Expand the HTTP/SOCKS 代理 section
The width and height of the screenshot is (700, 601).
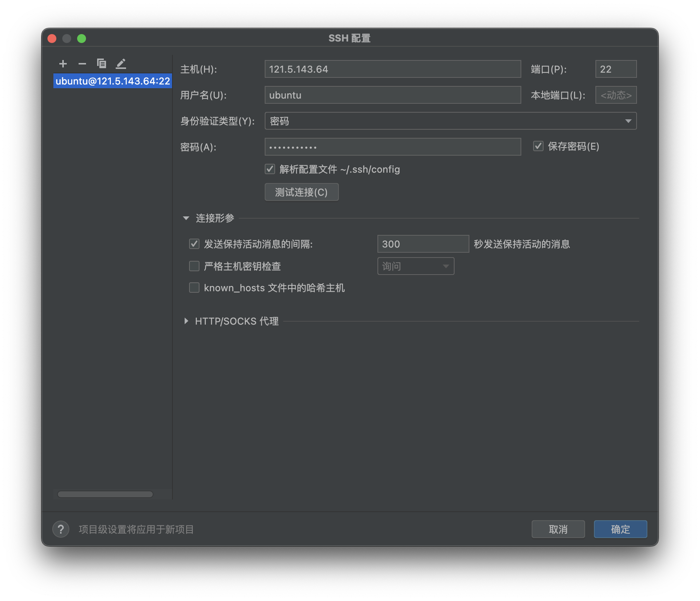pos(186,321)
